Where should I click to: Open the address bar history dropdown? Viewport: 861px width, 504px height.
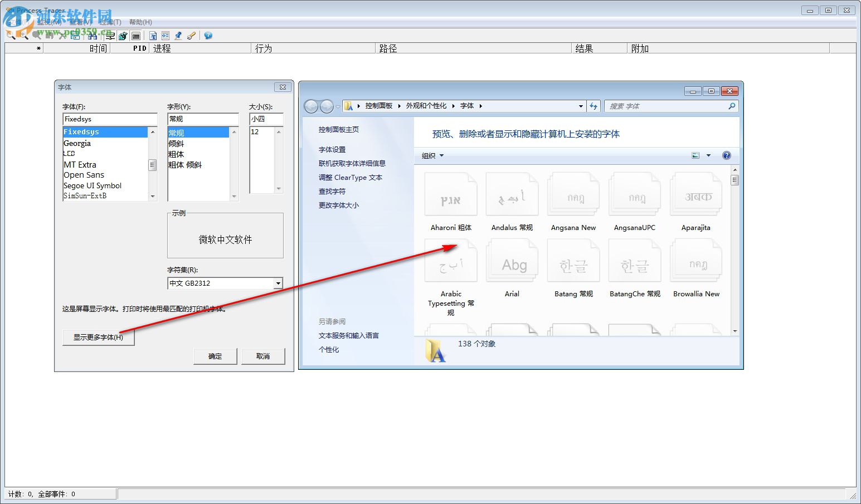click(580, 106)
